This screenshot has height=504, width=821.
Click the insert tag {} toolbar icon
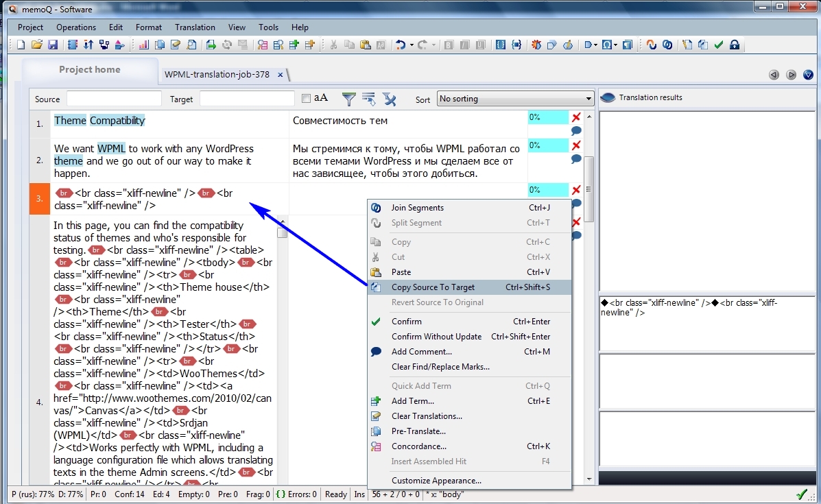(501, 45)
